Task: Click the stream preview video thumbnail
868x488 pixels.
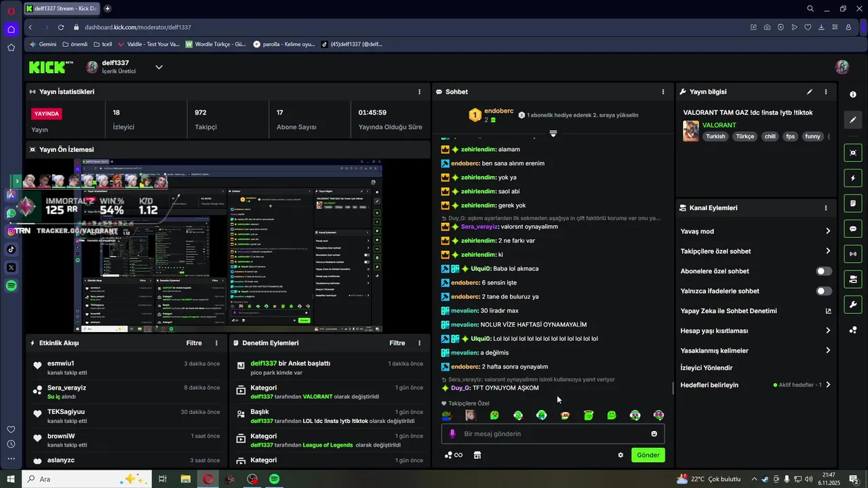Action: pyautogui.click(x=229, y=245)
